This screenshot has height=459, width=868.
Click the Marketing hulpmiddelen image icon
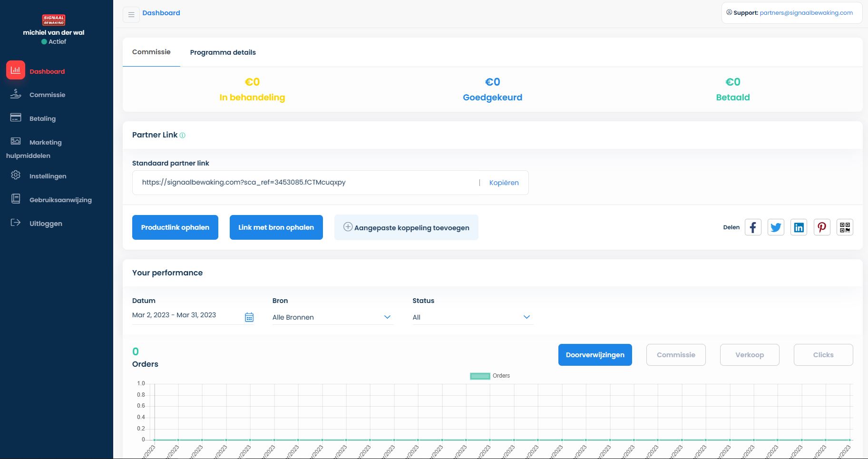pos(16,140)
